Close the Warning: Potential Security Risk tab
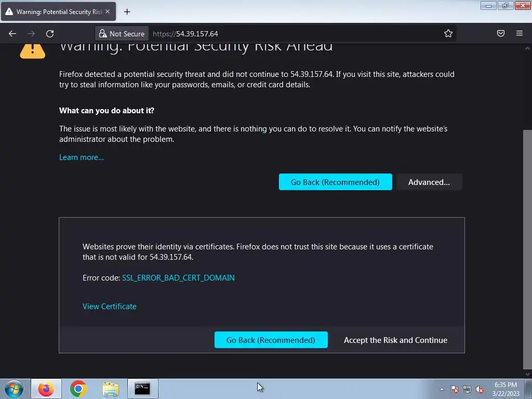532x399 pixels. (108, 11)
